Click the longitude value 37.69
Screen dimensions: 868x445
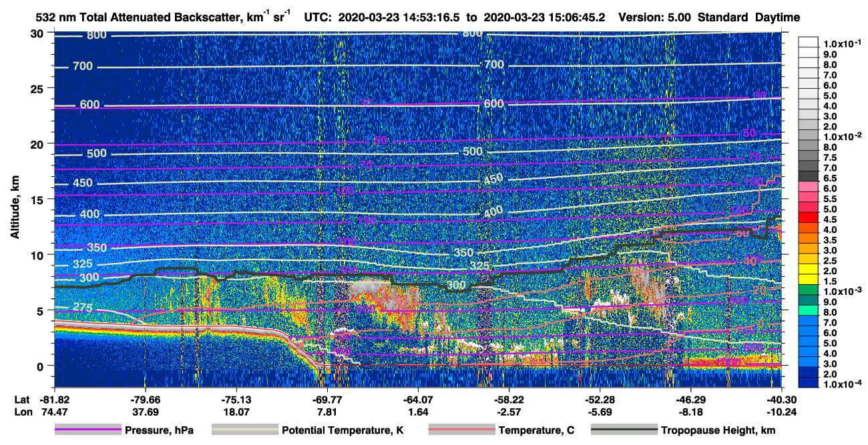[x=145, y=412]
